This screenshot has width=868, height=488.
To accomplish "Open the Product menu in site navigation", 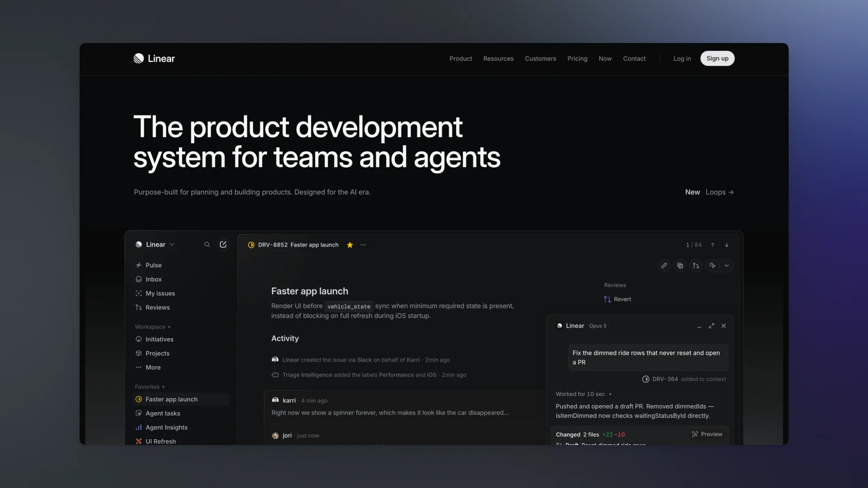I will point(461,59).
